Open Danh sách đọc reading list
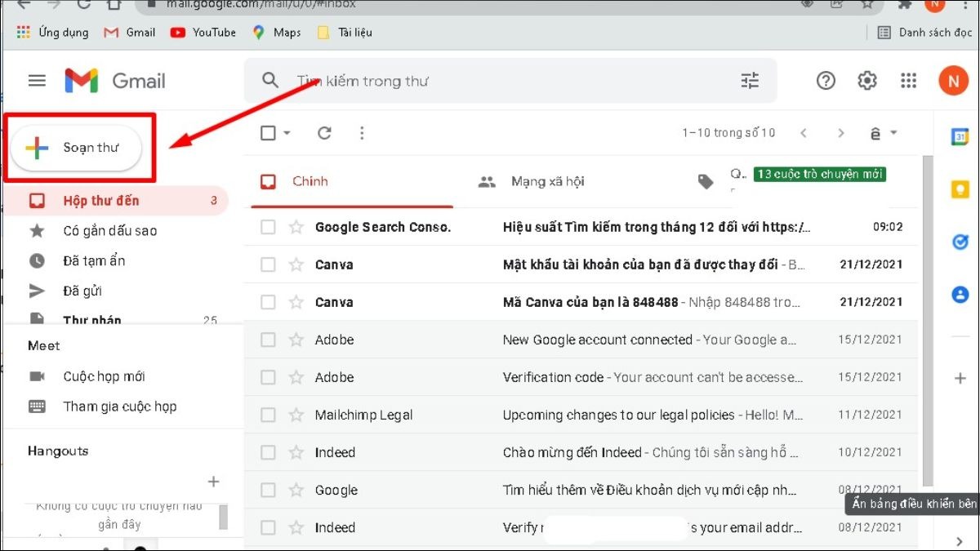This screenshot has width=980, height=551. tap(924, 33)
